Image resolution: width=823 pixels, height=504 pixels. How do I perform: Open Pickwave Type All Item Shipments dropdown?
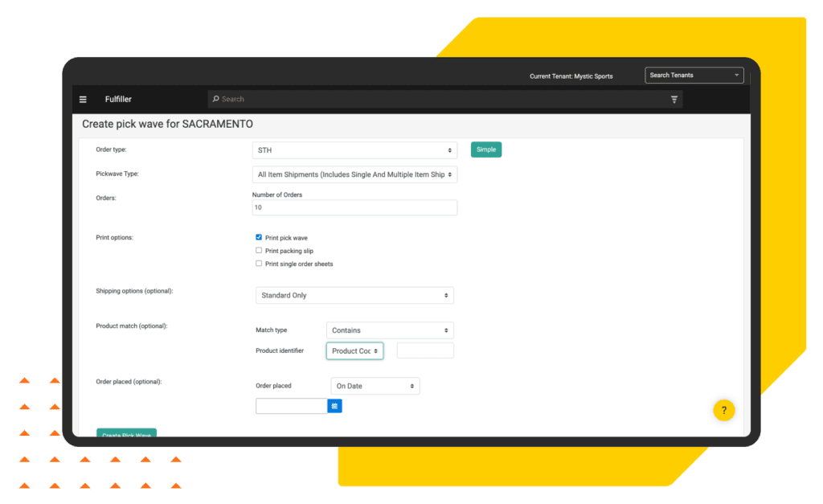[x=354, y=174]
